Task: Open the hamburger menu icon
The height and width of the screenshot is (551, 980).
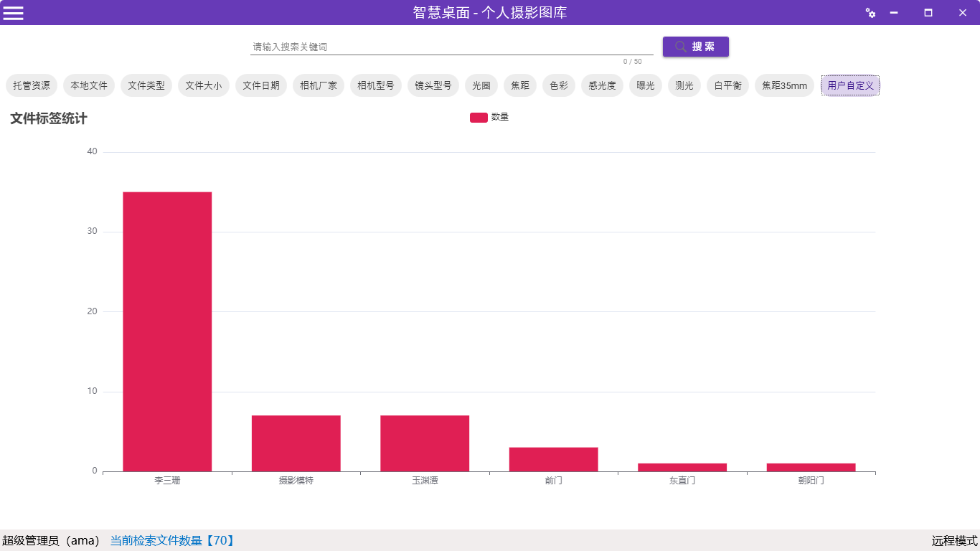Action: (x=14, y=13)
